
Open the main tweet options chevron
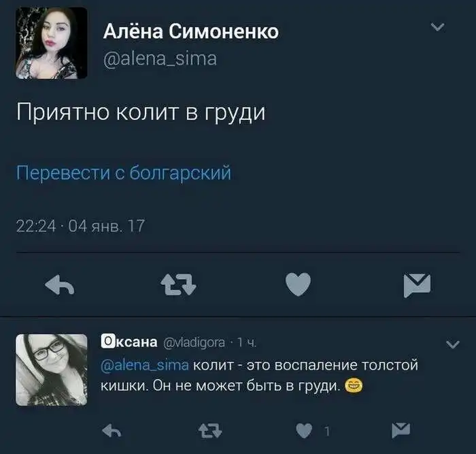point(437,27)
